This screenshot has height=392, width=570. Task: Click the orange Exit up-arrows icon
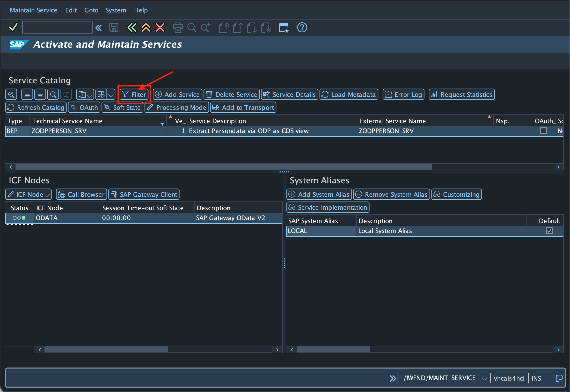point(146,27)
